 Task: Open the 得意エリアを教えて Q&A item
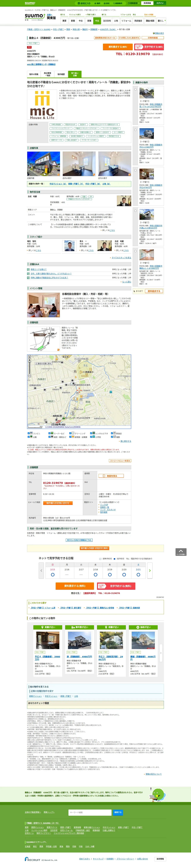[x=38, y=270]
